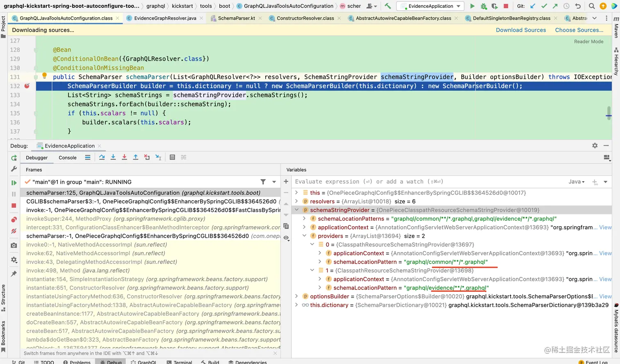Click the Choose Sources... link
620x364 pixels.
[x=579, y=30]
